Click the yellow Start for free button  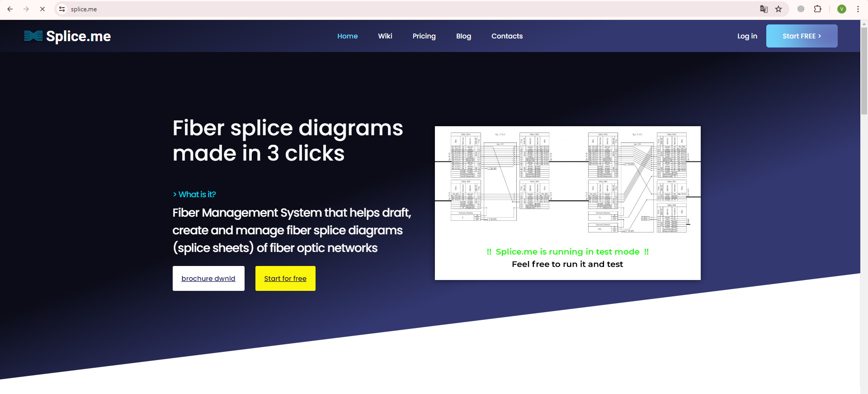[285, 279]
